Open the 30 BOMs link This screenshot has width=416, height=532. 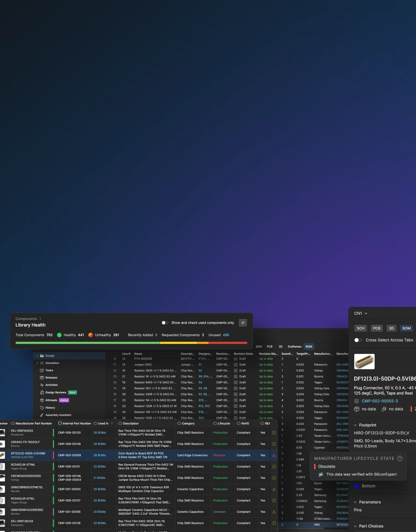point(99,433)
